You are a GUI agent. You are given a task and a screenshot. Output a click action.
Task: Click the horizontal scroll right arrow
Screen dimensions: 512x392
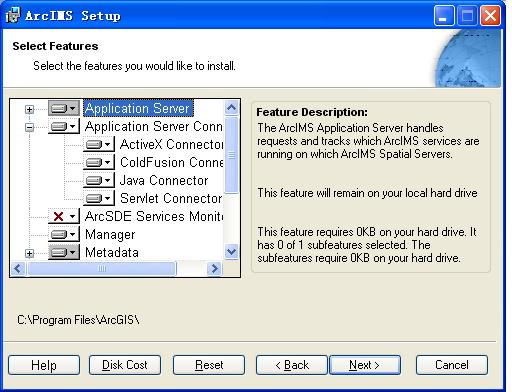tap(214, 268)
